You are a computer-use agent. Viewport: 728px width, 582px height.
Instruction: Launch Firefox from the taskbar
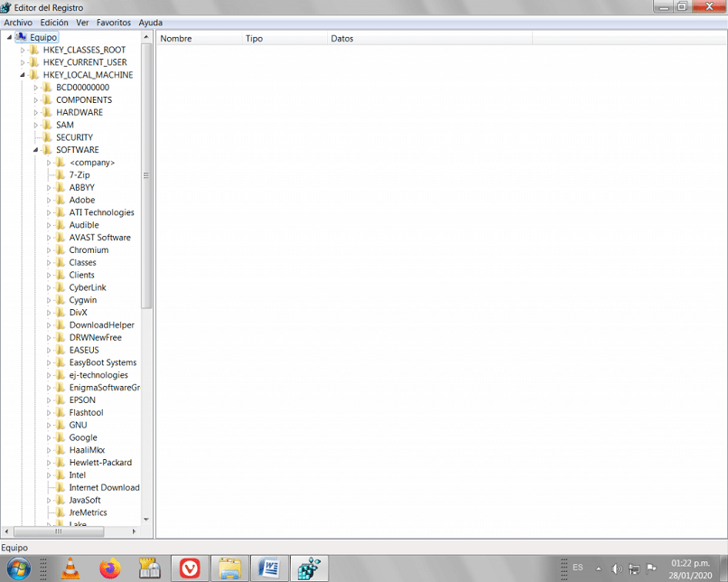tap(110, 568)
